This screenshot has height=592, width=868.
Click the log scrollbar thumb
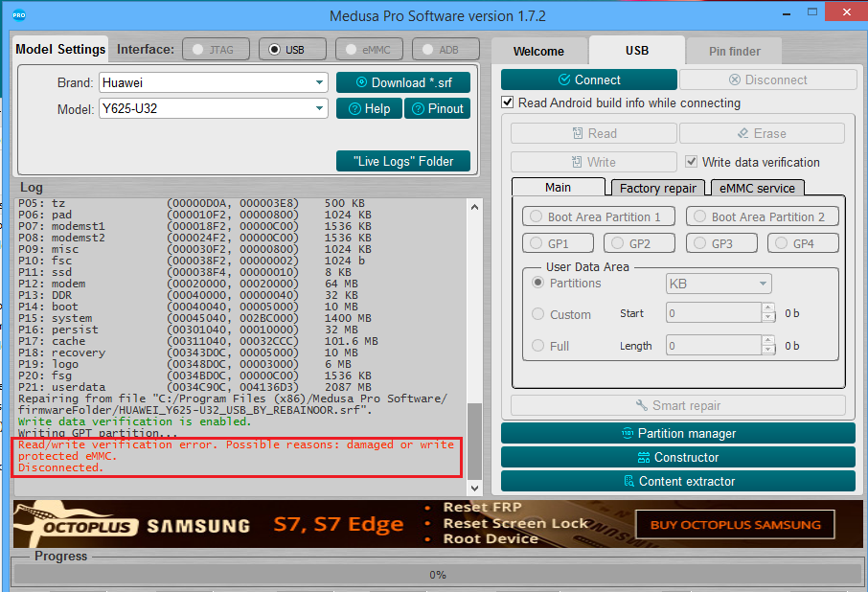(474, 442)
